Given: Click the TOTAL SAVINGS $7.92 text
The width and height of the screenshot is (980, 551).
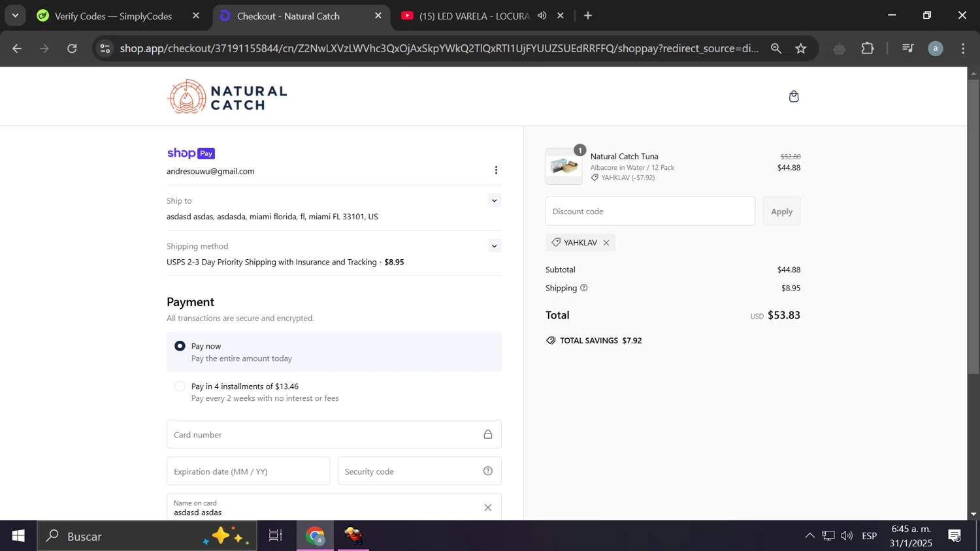Looking at the screenshot, I should click(x=600, y=341).
